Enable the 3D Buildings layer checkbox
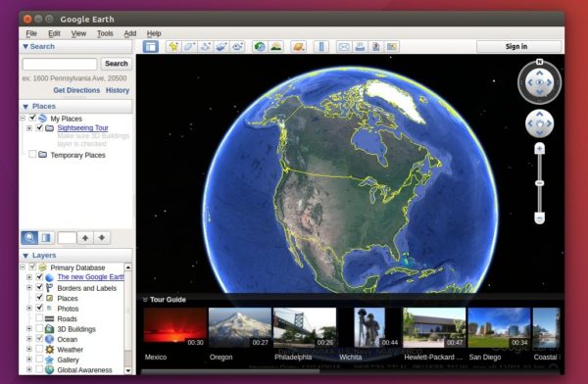Viewport: 588px width, 384px height. pyautogui.click(x=39, y=328)
